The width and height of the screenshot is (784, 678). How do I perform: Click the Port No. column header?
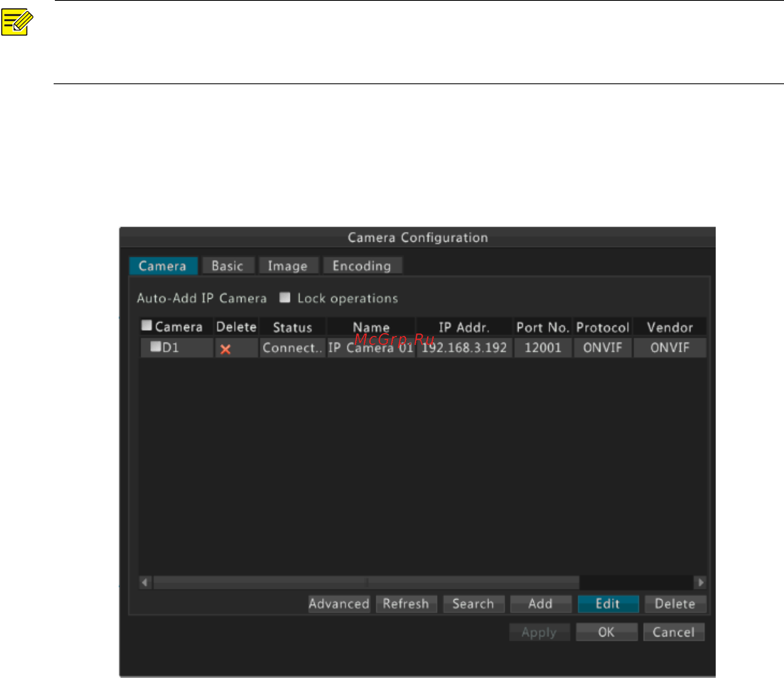543,327
